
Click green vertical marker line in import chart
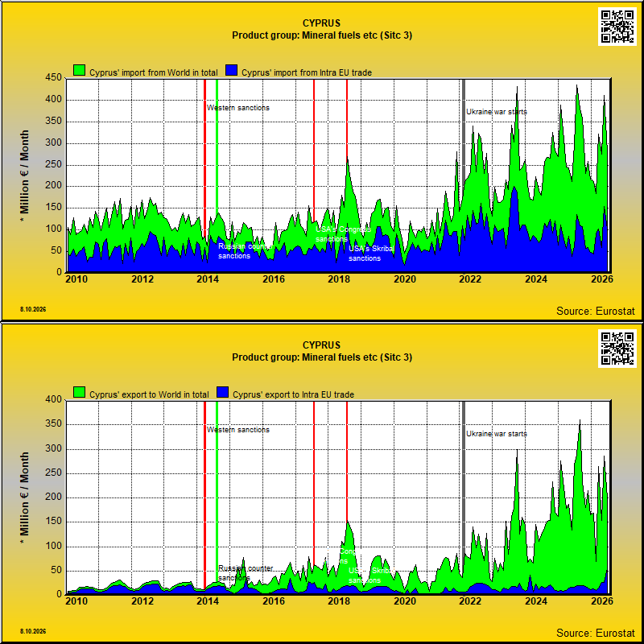(217, 148)
